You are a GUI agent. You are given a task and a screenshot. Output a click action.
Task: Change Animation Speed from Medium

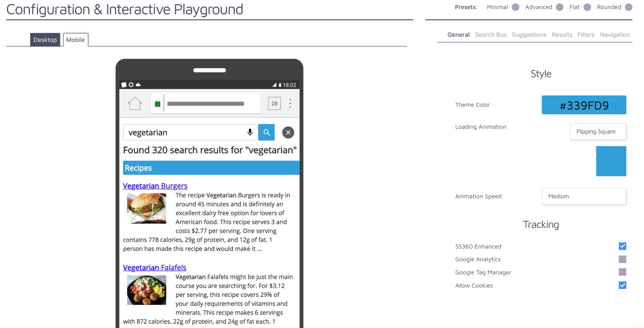click(x=584, y=196)
